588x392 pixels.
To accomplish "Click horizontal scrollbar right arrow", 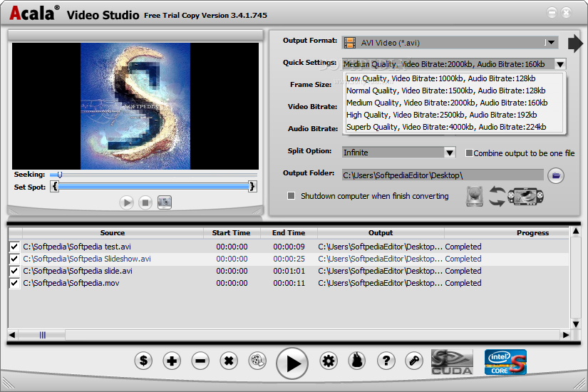I will coord(565,334).
